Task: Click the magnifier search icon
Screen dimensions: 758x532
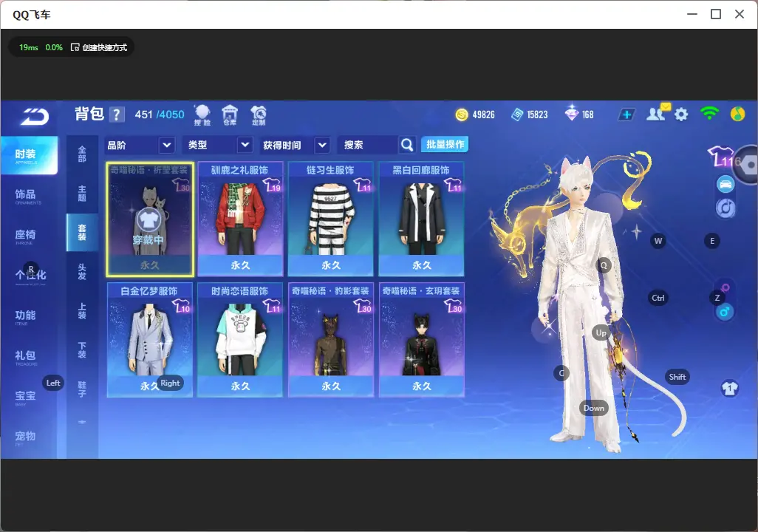Action: click(407, 145)
